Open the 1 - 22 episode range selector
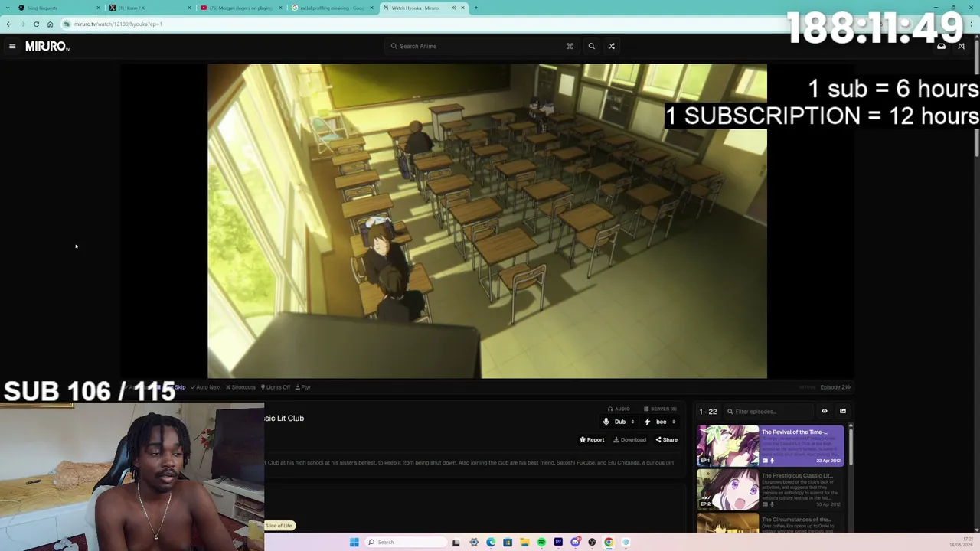 708,412
